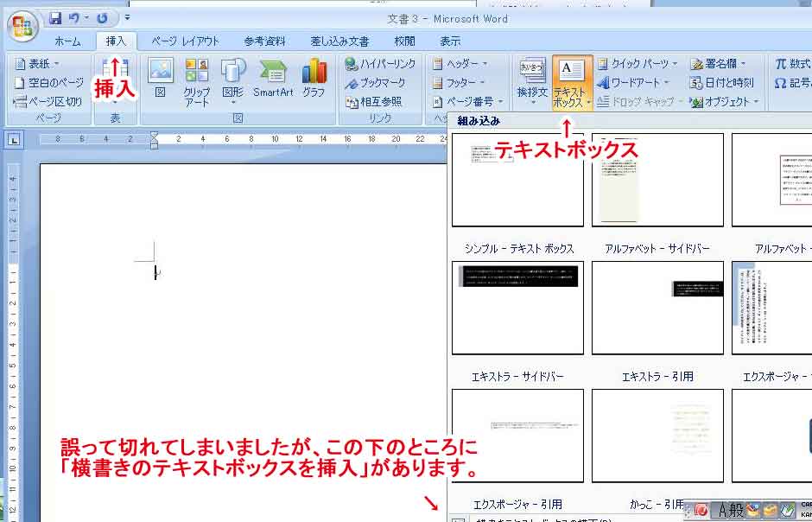Open the オブジェクト insert menu

pos(725,101)
